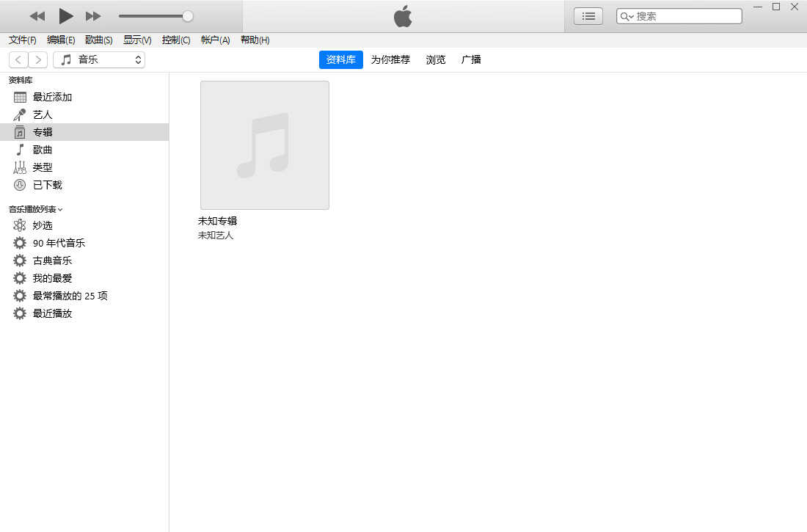Screen dimensions: 807x532
Task: Click the gear icon beside 90 年代音乐
Action: pos(20,243)
